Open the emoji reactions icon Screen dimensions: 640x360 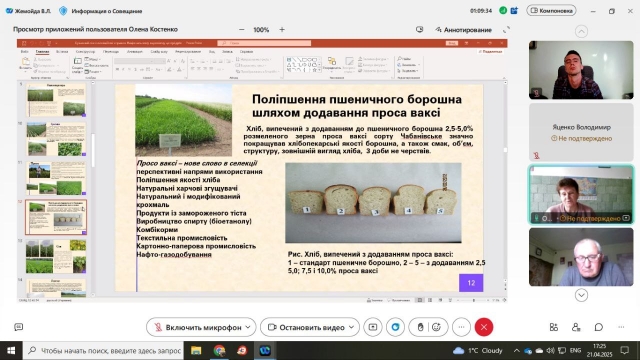point(436,327)
